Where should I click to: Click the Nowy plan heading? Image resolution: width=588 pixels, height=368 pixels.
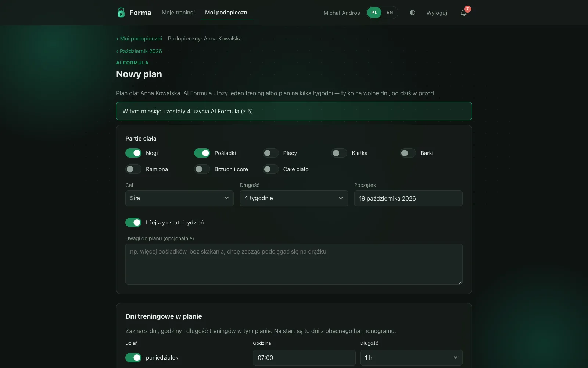coord(139,74)
